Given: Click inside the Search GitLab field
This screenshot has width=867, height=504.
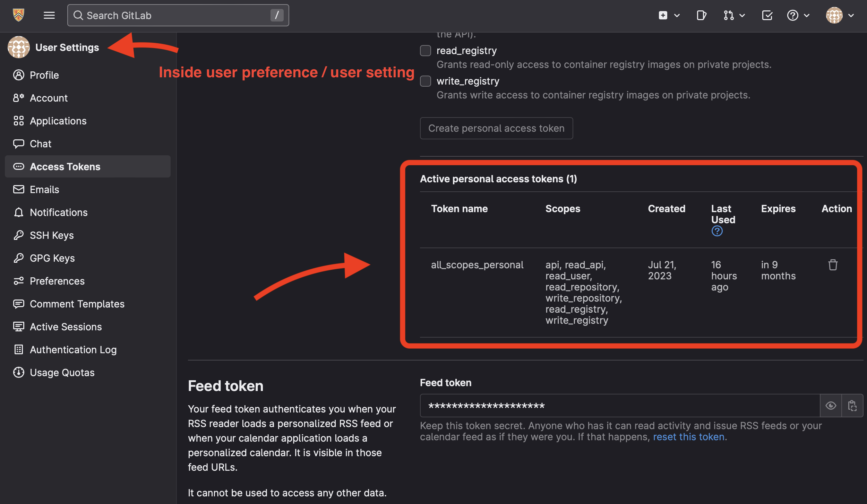Looking at the screenshot, I should [x=173, y=15].
